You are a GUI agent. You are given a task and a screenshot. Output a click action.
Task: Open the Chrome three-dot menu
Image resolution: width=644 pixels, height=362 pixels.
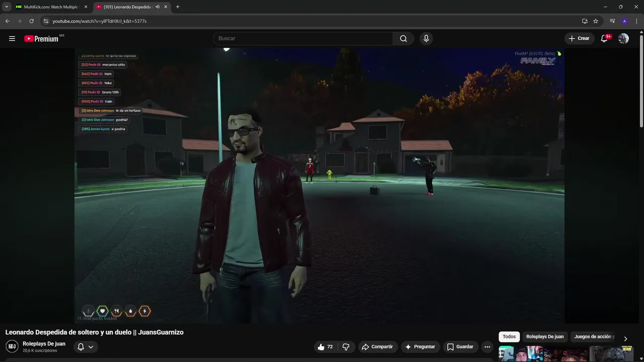point(636,21)
